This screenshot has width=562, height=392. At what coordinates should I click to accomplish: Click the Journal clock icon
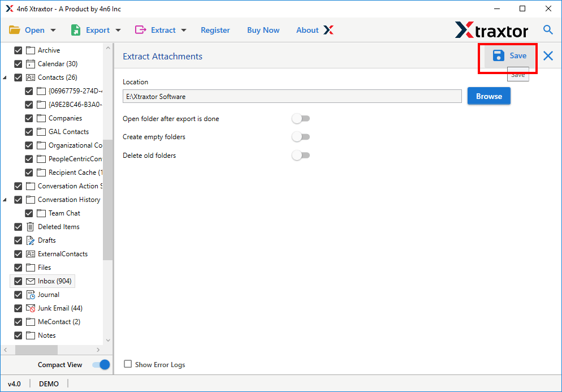(31, 295)
